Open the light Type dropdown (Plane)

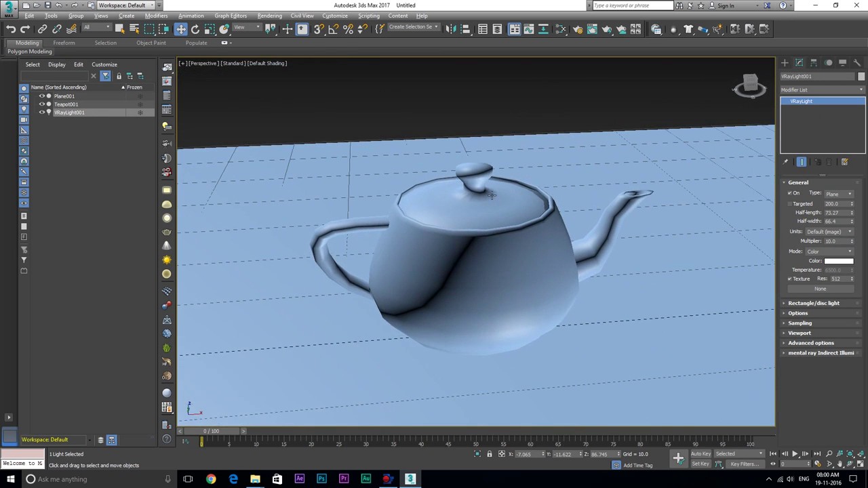point(838,194)
